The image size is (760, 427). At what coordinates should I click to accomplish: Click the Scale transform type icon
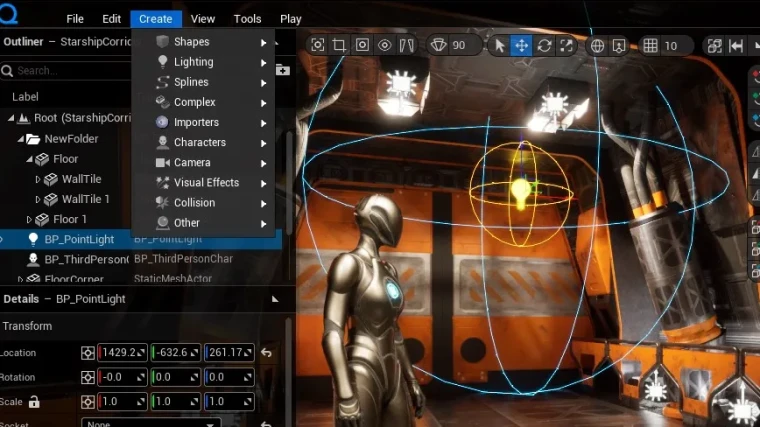tap(88, 401)
